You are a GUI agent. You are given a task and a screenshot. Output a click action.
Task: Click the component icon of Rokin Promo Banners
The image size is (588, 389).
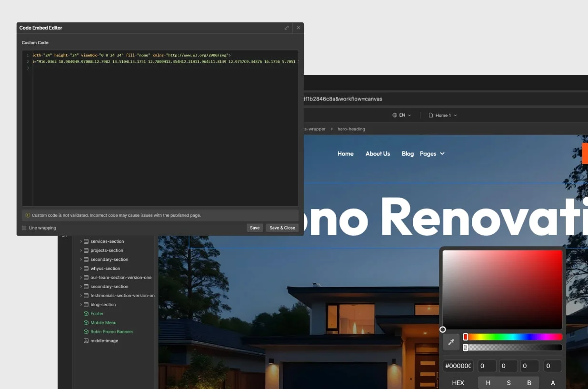86,332
